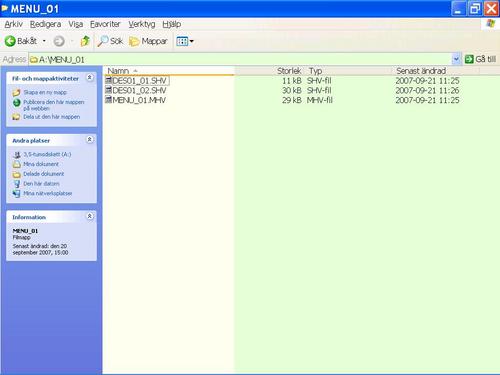This screenshot has width=500, height=375.
Task: Open Mina dokument link
Action: coord(41,164)
